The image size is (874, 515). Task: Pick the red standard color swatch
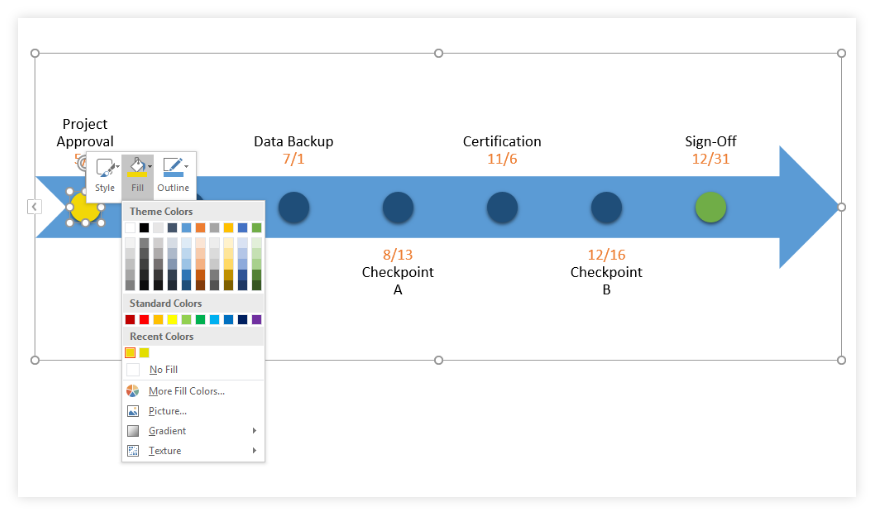144,320
